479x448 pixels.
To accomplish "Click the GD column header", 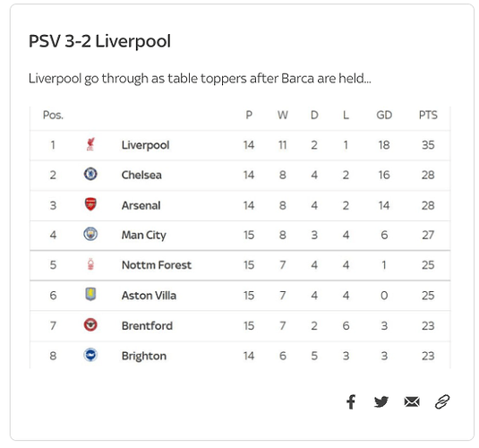I will pyautogui.click(x=384, y=115).
